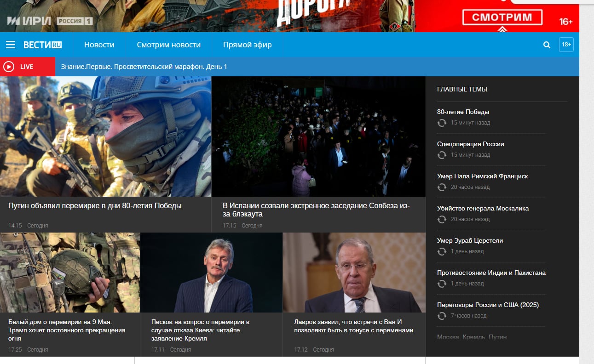This screenshot has width=594, height=364.
Task: Open the hamburger navigation menu
Action: [10, 44]
